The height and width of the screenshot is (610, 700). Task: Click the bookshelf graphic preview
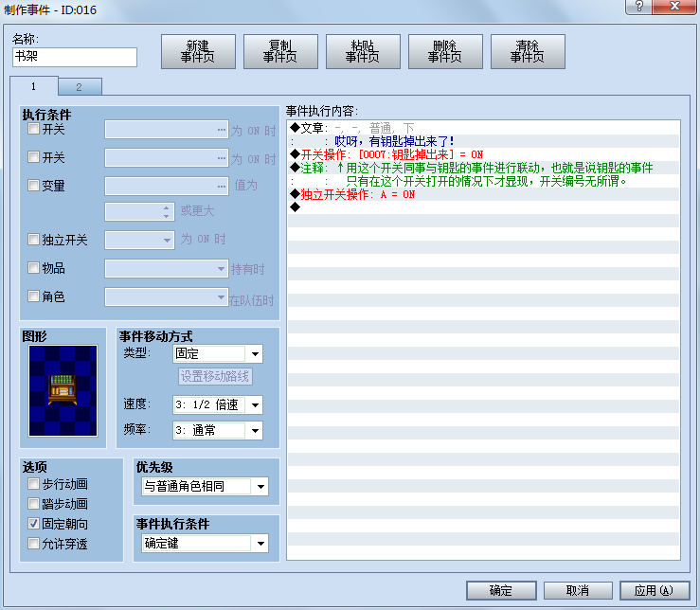tap(63, 391)
